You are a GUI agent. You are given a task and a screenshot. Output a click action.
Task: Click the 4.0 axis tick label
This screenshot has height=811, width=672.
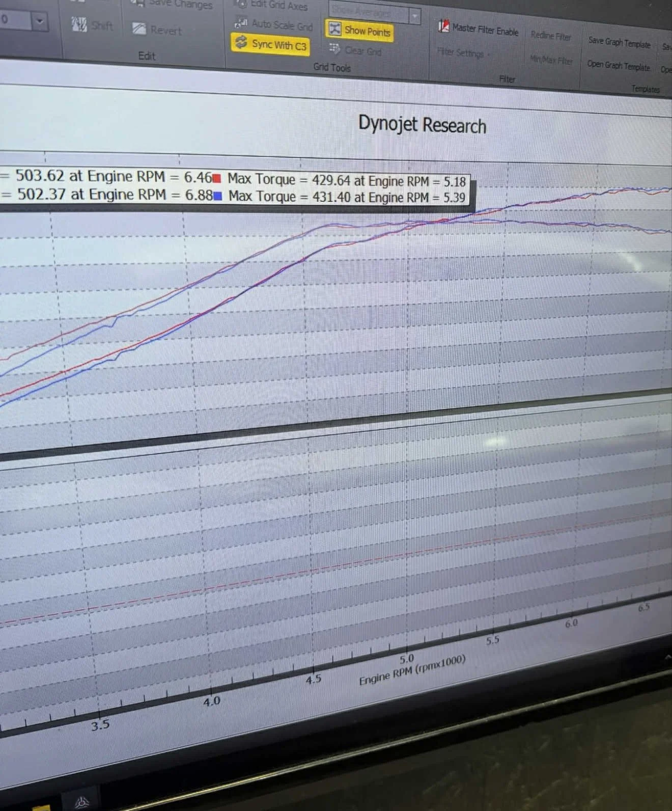tap(212, 701)
